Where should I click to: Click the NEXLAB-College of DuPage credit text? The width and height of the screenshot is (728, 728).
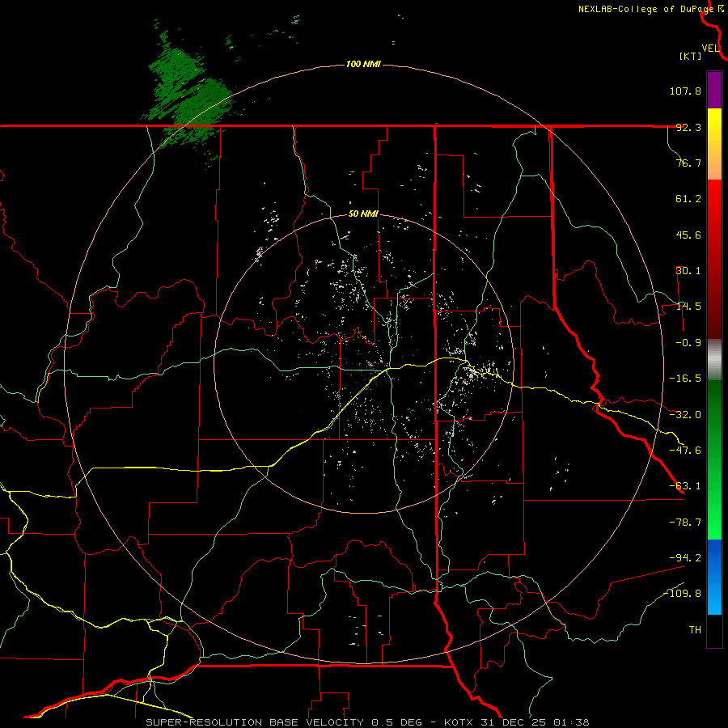point(645,9)
